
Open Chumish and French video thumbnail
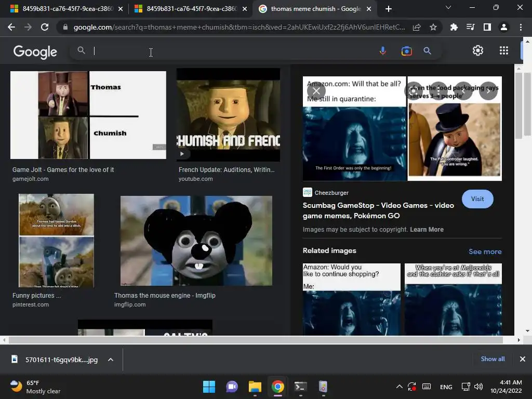click(229, 115)
